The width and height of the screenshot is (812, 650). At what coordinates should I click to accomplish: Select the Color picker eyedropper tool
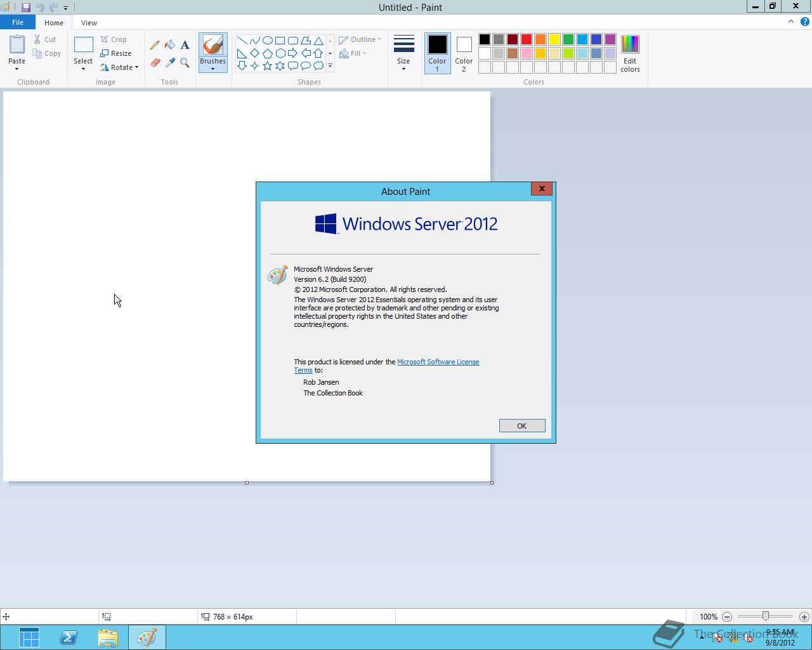[x=170, y=62]
